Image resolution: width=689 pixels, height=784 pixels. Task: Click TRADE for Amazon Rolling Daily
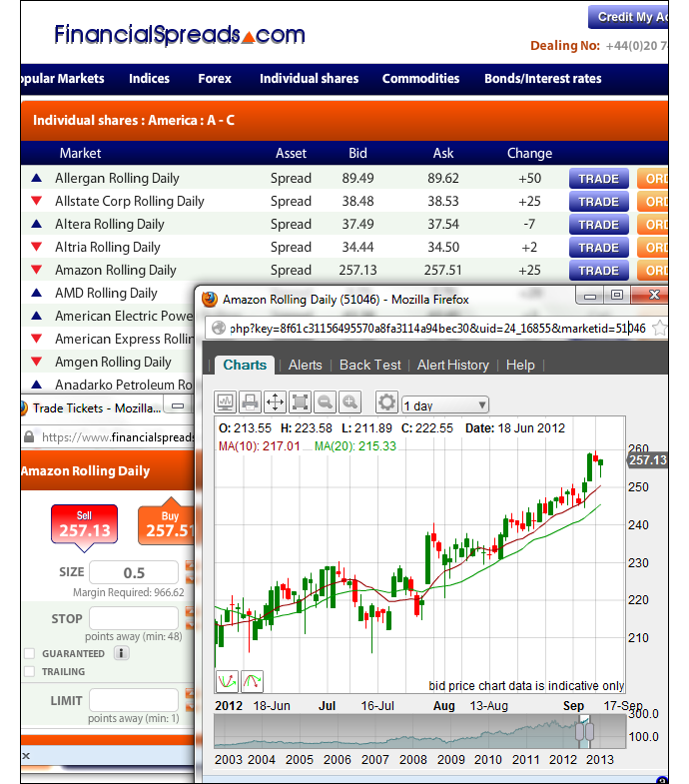[x=598, y=271]
